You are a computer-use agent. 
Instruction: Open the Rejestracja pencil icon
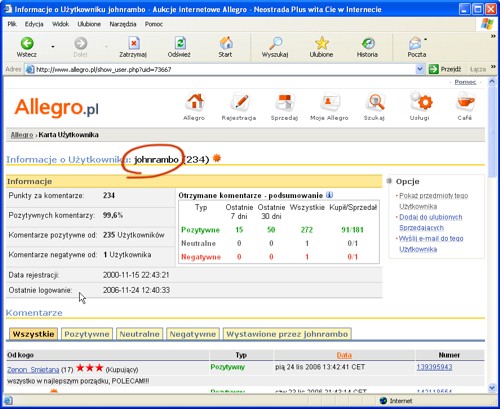(x=240, y=102)
